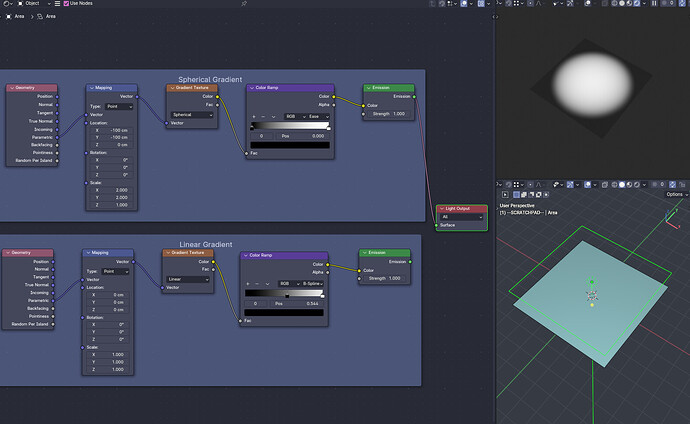The image size is (690, 424).
Task: Select the Linear Gradient frame label
Action: point(206,244)
